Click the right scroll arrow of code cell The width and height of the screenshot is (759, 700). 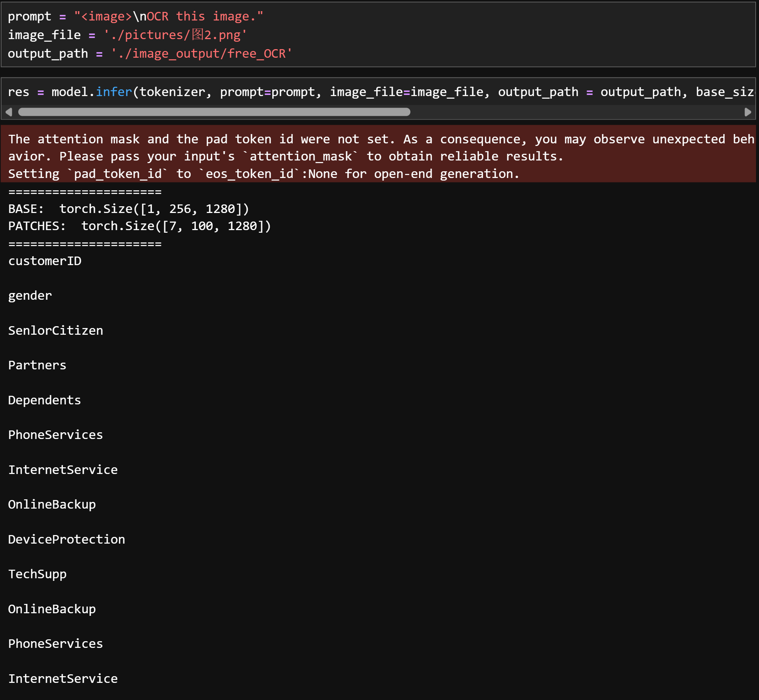[x=747, y=112]
